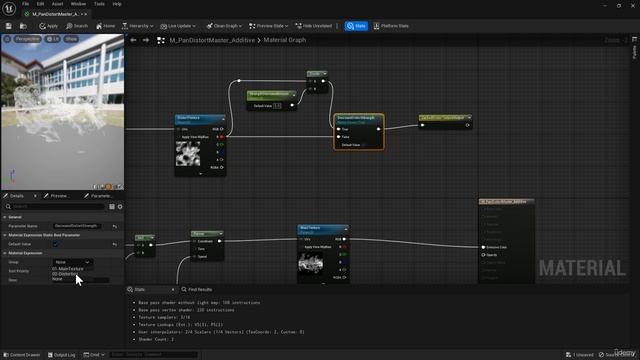Click M_PanDistortMaster_Additive breadcrumb
This screenshot has width=640, height=360.
(x=212, y=40)
